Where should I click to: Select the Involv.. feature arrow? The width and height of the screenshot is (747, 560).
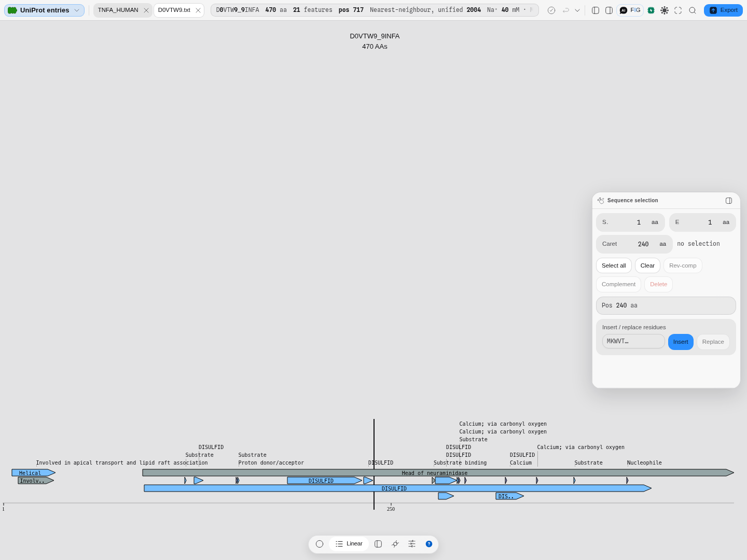tap(36, 481)
